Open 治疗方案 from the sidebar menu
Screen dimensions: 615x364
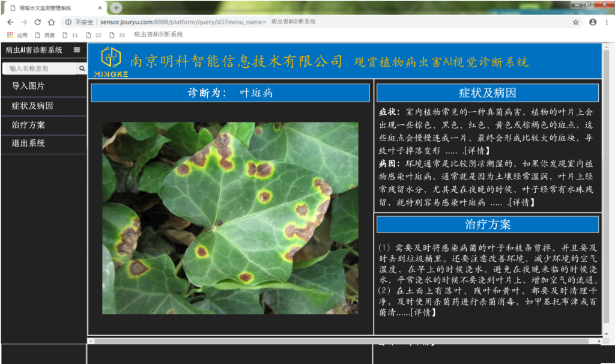28,125
